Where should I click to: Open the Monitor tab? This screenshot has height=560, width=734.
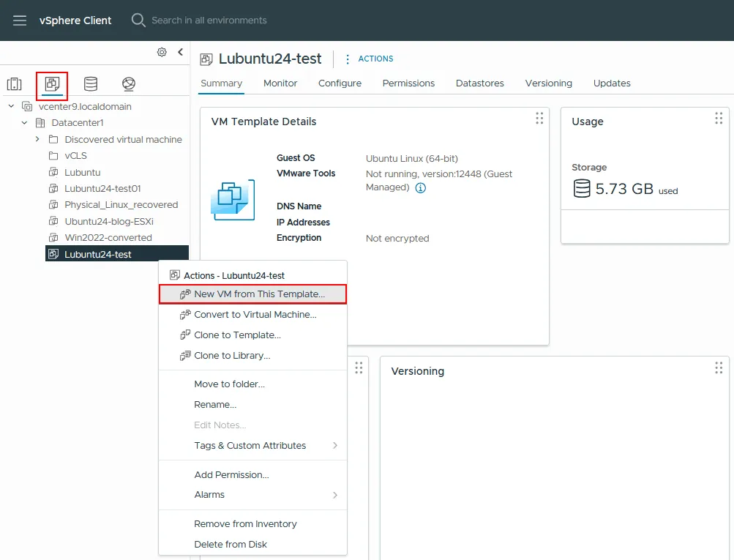pos(280,83)
